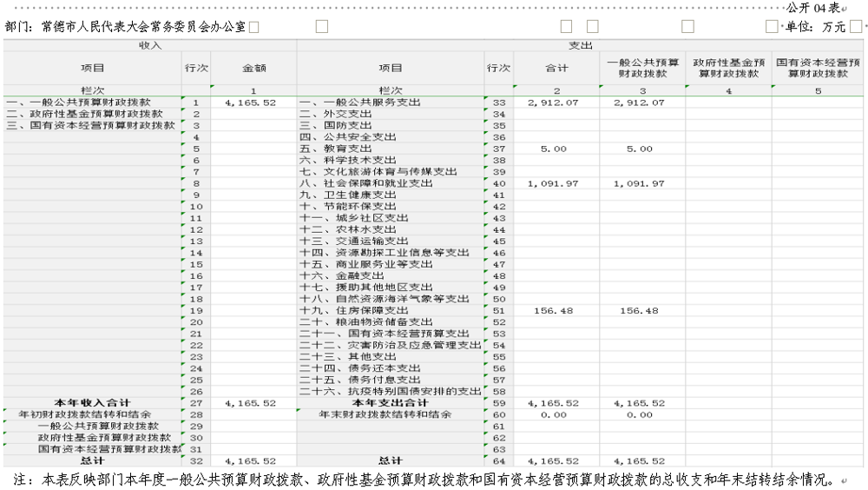Viewport: 868px width, 490px height.
Task: Click the 本年支出合计 row label
Action: coord(391,403)
